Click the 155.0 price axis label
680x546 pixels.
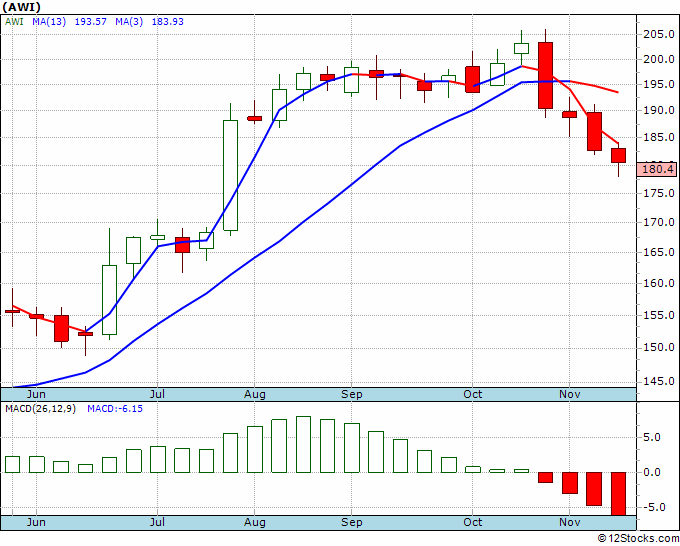(658, 315)
